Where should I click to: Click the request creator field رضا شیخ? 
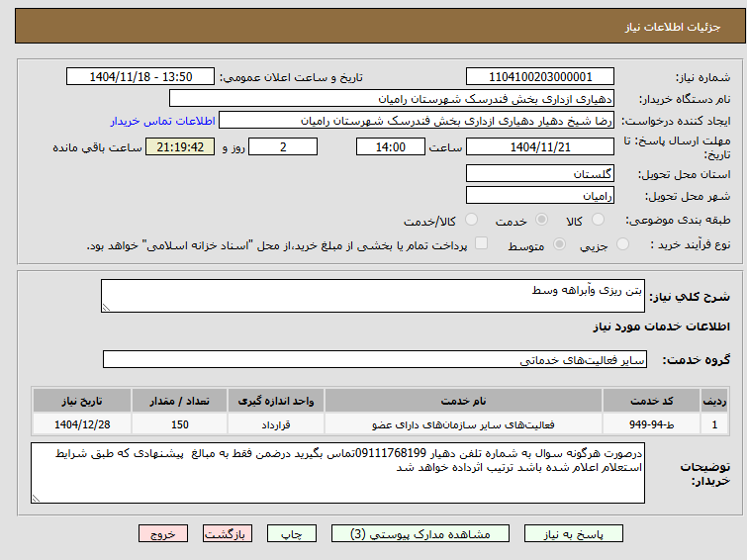point(417,121)
